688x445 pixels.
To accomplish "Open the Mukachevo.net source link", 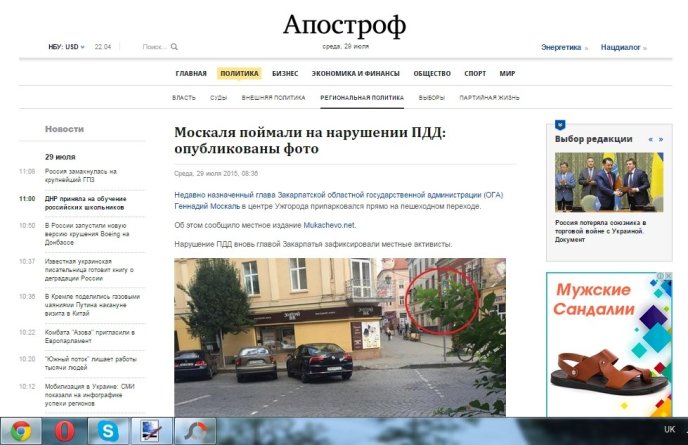I will pyautogui.click(x=329, y=225).
